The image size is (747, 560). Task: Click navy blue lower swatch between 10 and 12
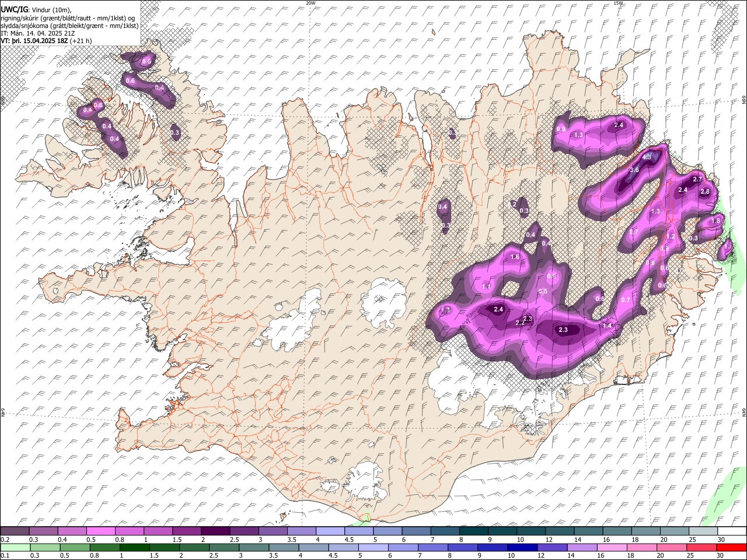[522, 547]
